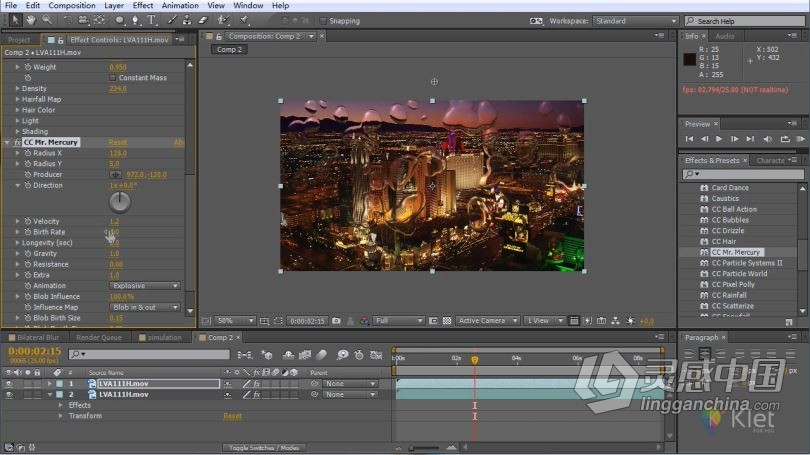Open composition mini-flowchart in timeline
This screenshot has height=455, width=810.
tap(245, 355)
